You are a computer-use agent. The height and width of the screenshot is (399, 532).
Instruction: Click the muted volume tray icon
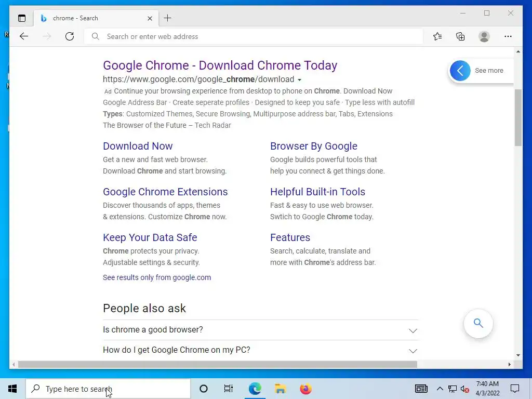(465, 389)
